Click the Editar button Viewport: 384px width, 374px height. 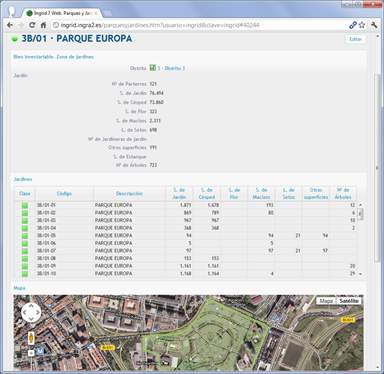(355, 39)
